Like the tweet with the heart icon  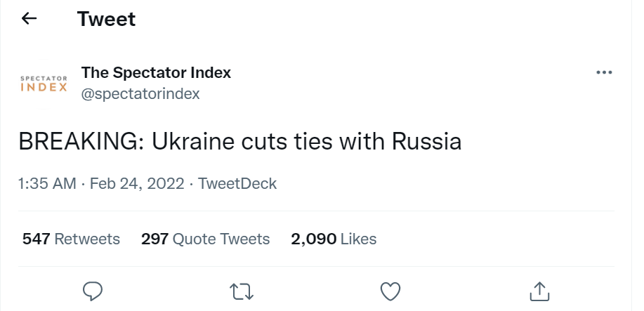coord(390,291)
